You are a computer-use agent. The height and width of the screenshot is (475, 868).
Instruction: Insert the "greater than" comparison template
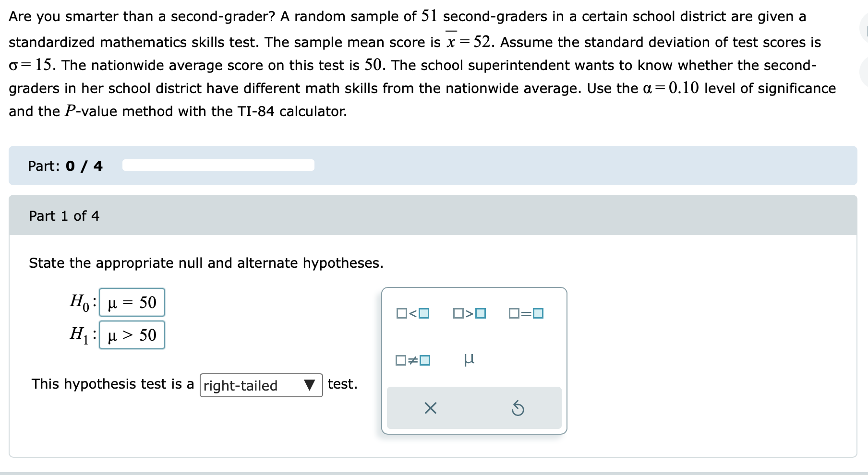coord(468,314)
